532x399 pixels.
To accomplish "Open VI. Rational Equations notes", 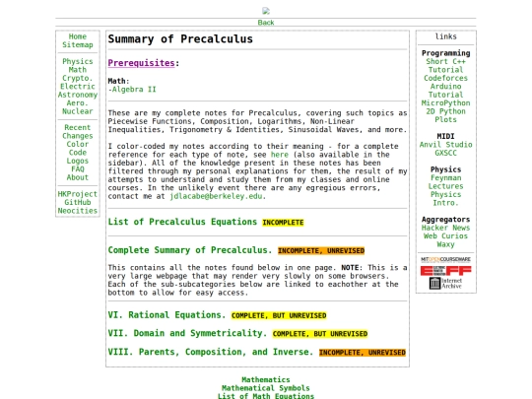I will point(166,315).
